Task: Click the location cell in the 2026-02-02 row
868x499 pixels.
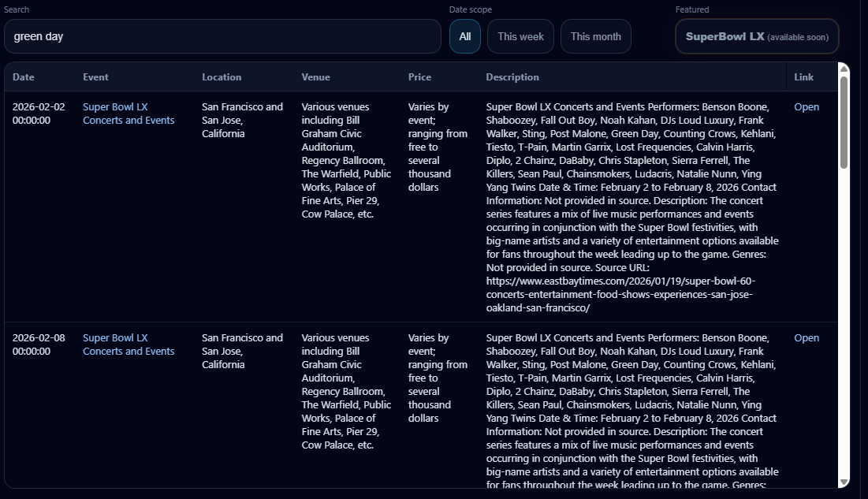Action: 243,120
